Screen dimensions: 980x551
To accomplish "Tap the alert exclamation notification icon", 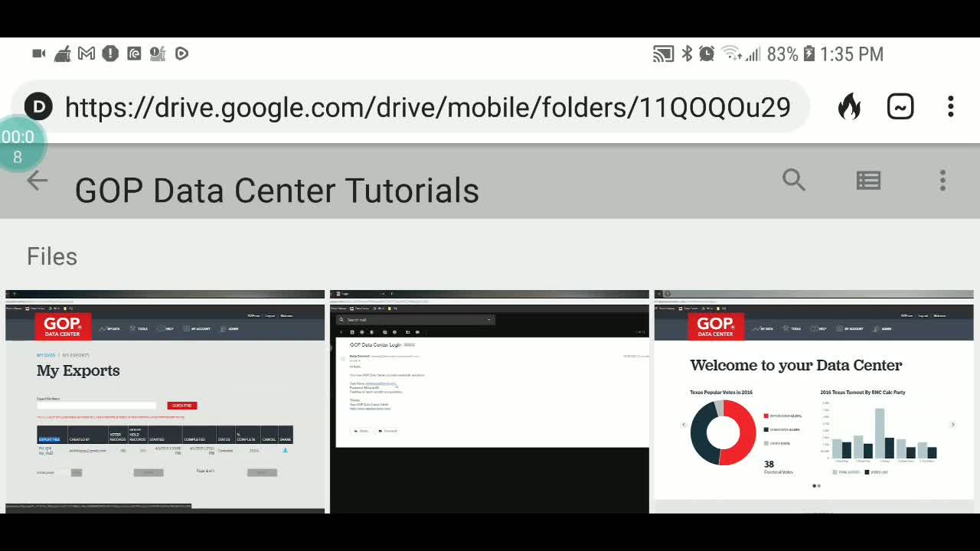I will pyautogui.click(x=110, y=54).
